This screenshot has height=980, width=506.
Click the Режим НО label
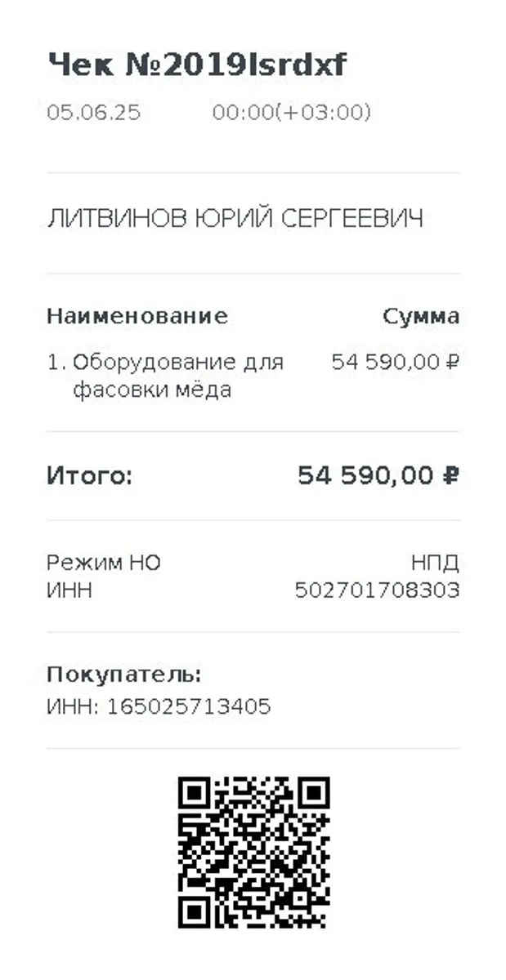pos(104,563)
